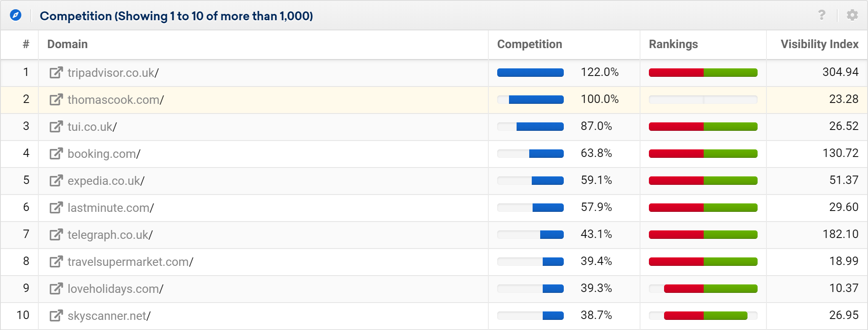This screenshot has height=330, width=868.
Task: Click visibility index 130.72
Action: 840,153
